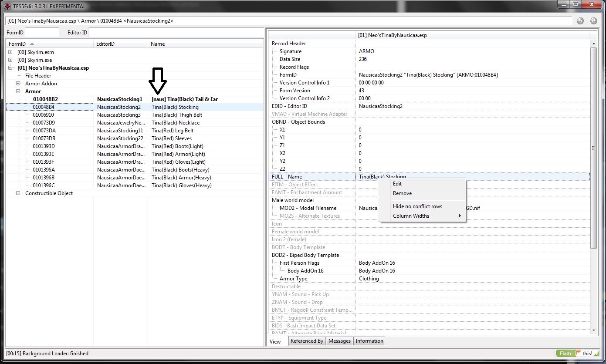This screenshot has width=606, height=364.
Task: Select Remove in the context menu
Action: click(402, 193)
